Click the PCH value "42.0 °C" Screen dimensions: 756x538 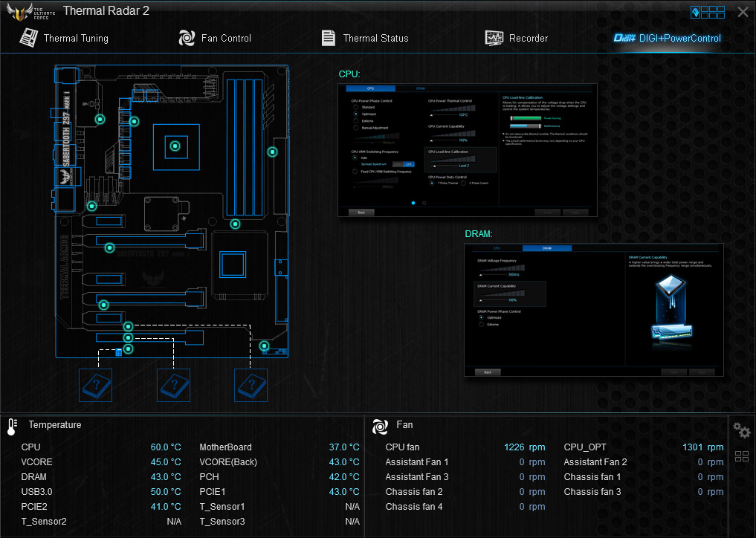click(344, 477)
